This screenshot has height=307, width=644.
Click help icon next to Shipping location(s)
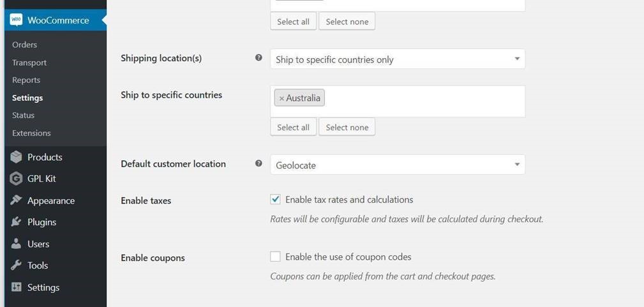click(258, 57)
